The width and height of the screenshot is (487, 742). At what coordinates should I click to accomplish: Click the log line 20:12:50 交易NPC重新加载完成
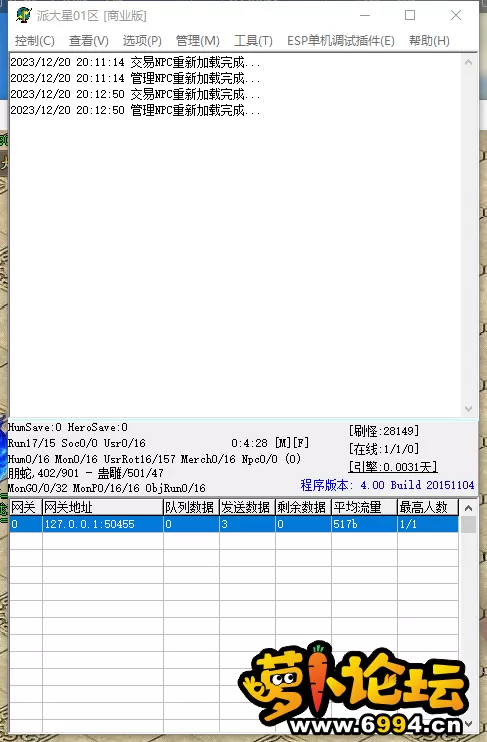pos(135,94)
